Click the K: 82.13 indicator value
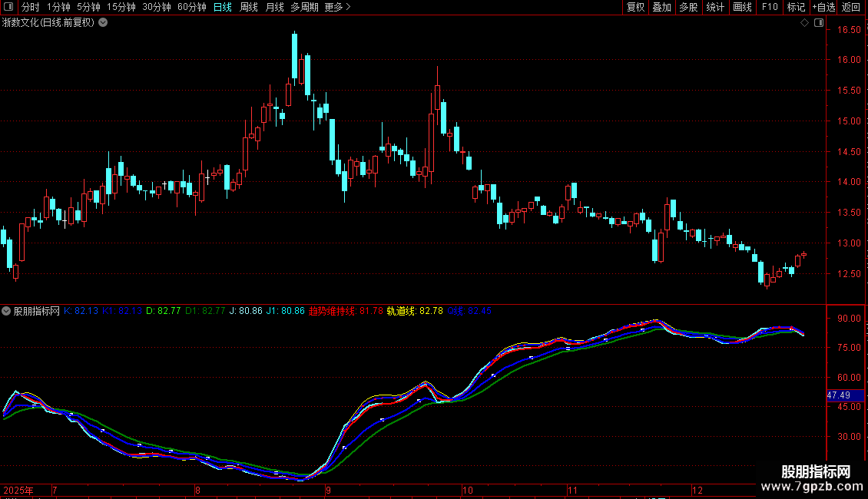Screen dimensions: 868x499 [x=81, y=311]
